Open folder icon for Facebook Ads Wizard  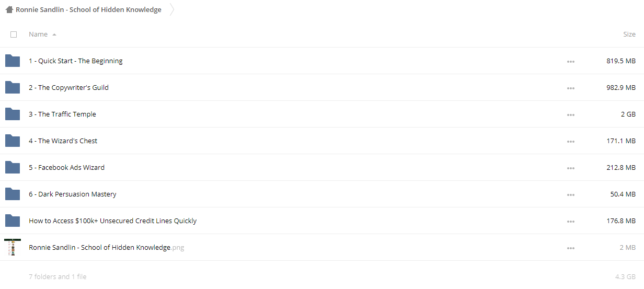tap(13, 167)
